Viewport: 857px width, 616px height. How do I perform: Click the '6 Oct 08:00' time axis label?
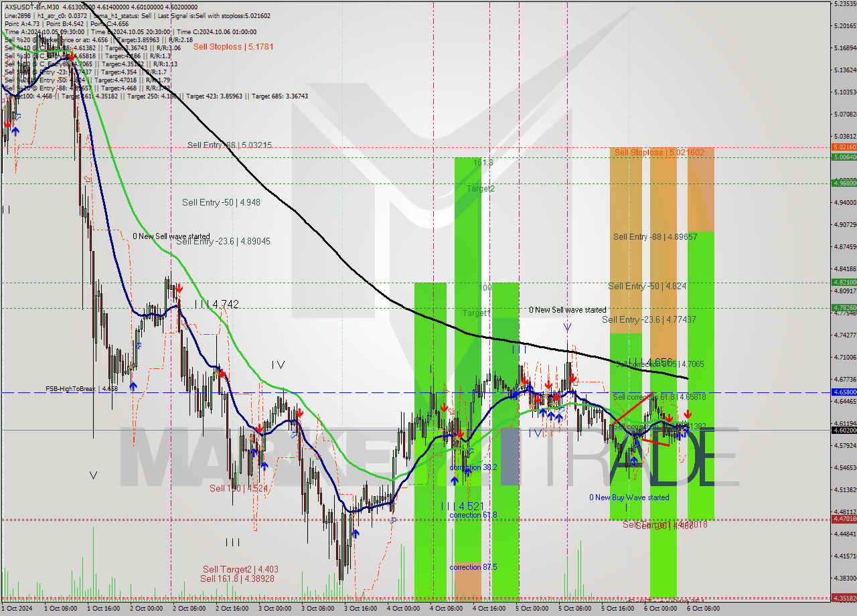[703, 609]
